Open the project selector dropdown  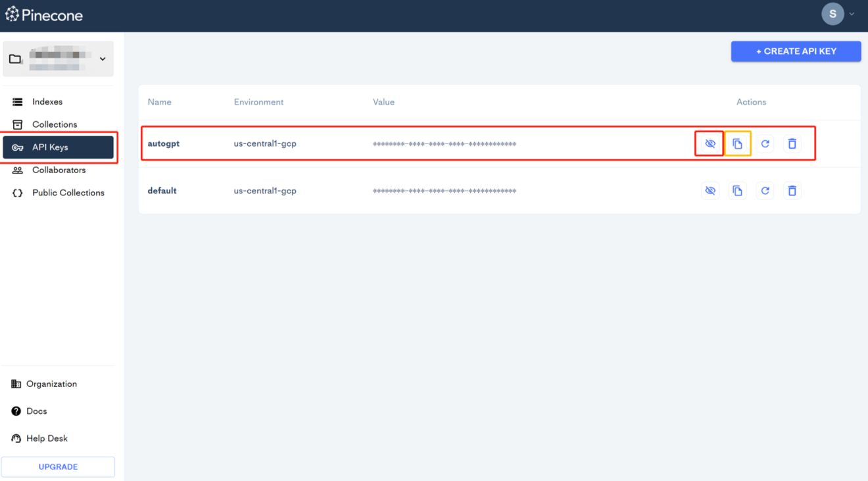(59, 59)
